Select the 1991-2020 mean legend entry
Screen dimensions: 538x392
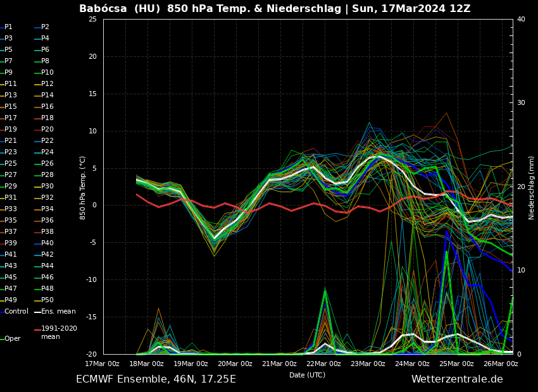pos(58,333)
